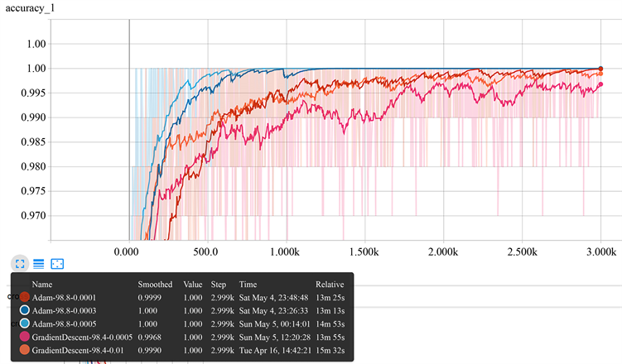Toggle y-axis log scale lines icon
622x364 pixels.
38,263
